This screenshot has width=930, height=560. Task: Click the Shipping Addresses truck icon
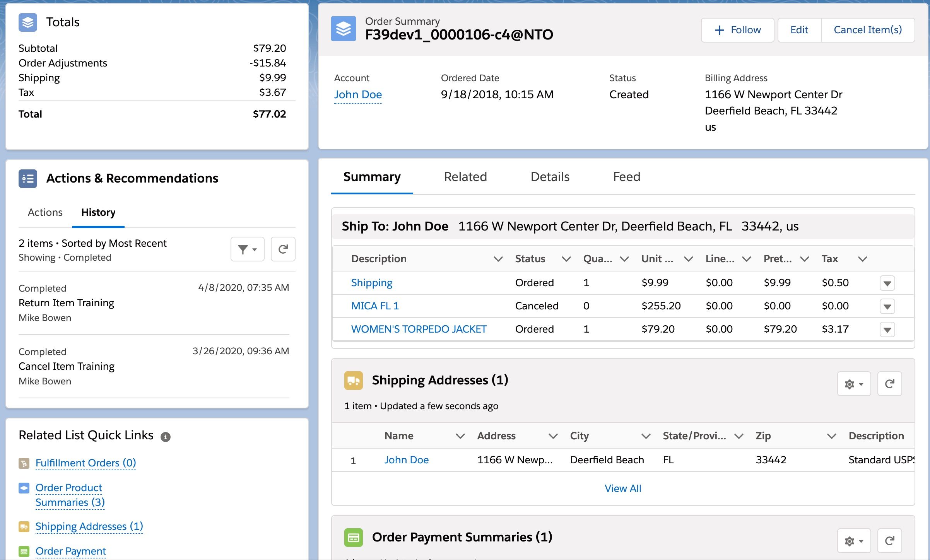point(353,381)
